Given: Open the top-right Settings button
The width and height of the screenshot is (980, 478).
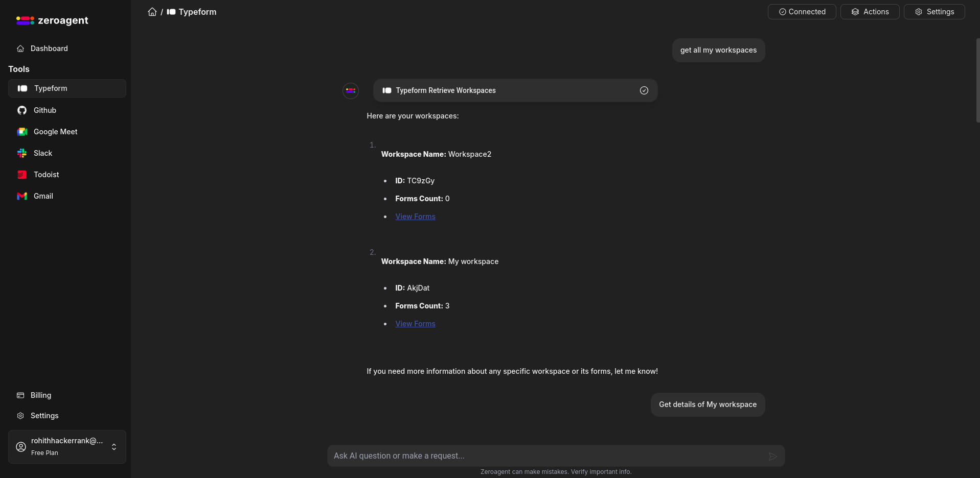Looking at the screenshot, I should click(934, 12).
